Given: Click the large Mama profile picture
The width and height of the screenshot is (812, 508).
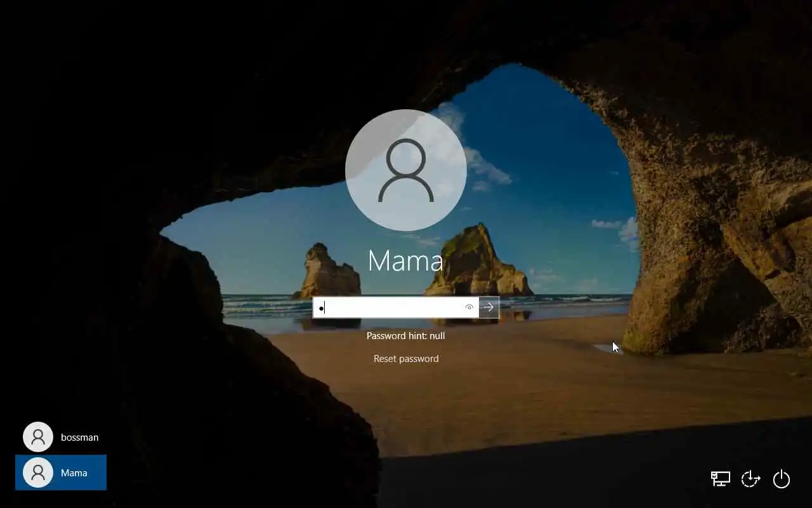Looking at the screenshot, I should pos(406,170).
